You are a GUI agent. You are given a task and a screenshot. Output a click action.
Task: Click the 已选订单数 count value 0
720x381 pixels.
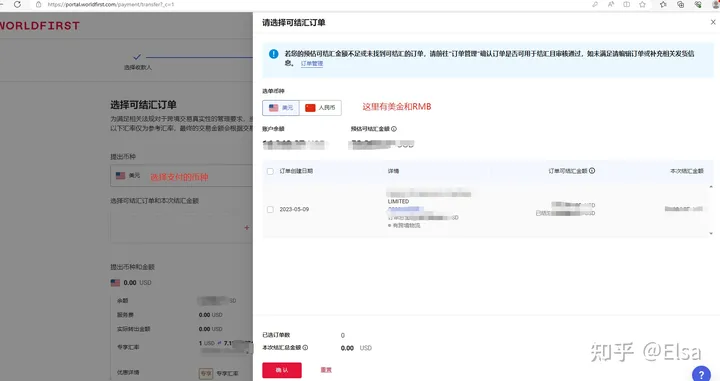pos(343,335)
